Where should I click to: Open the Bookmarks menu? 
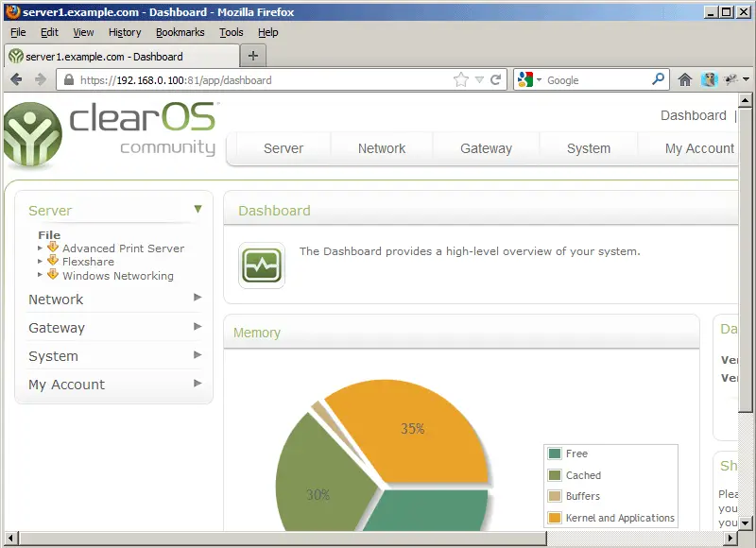pyautogui.click(x=180, y=32)
